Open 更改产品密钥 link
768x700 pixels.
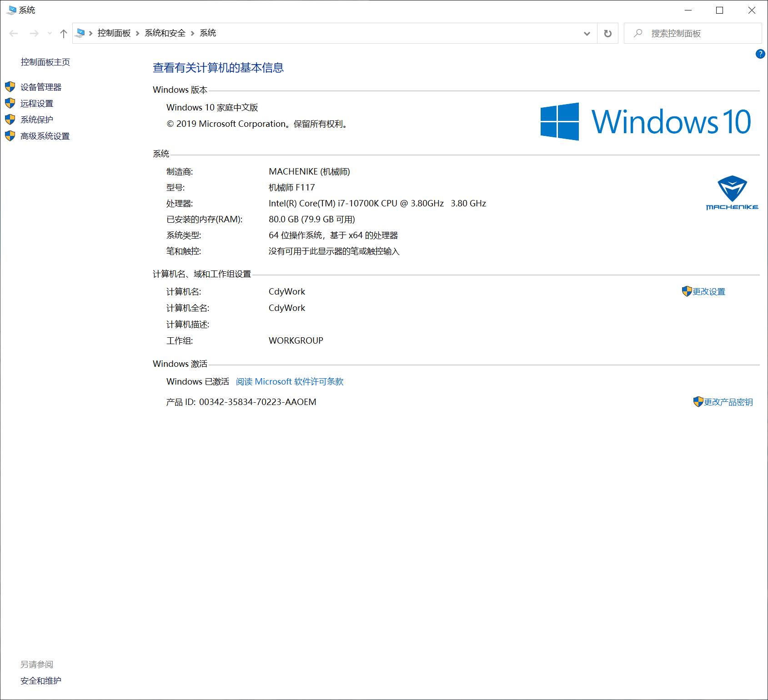click(x=728, y=402)
